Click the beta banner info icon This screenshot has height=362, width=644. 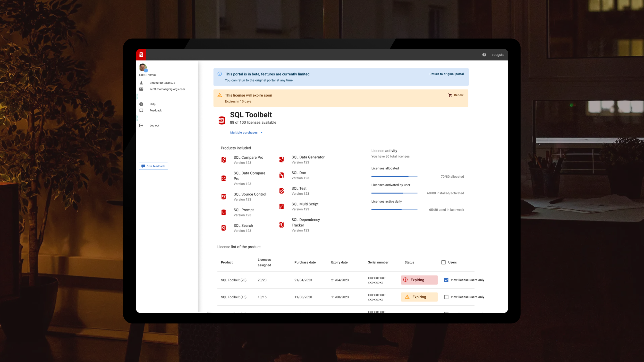(x=219, y=74)
